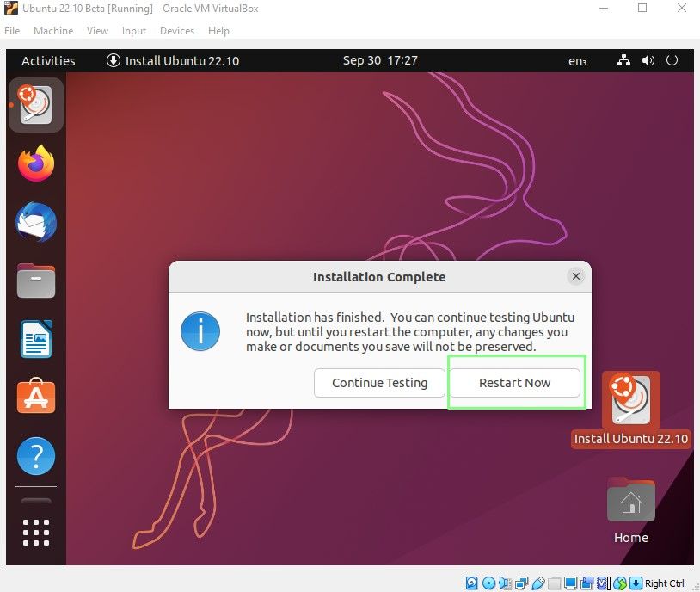Open the en3 keyboard layout menu
Screen dimensions: 700x592
click(577, 60)
